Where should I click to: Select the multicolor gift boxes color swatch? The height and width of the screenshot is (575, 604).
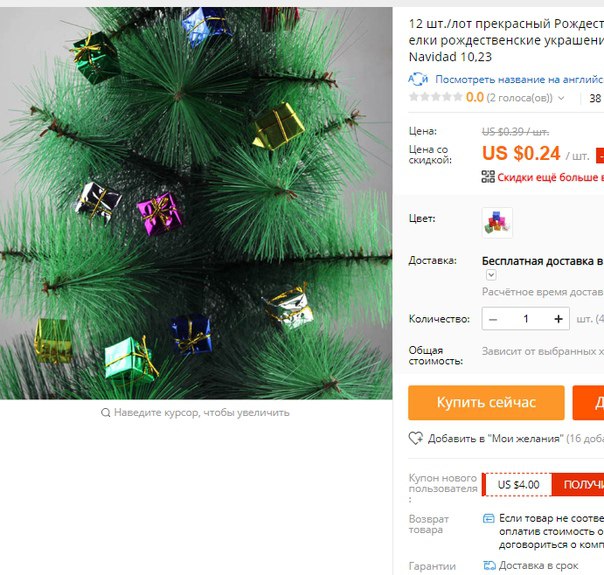(497, 223)
